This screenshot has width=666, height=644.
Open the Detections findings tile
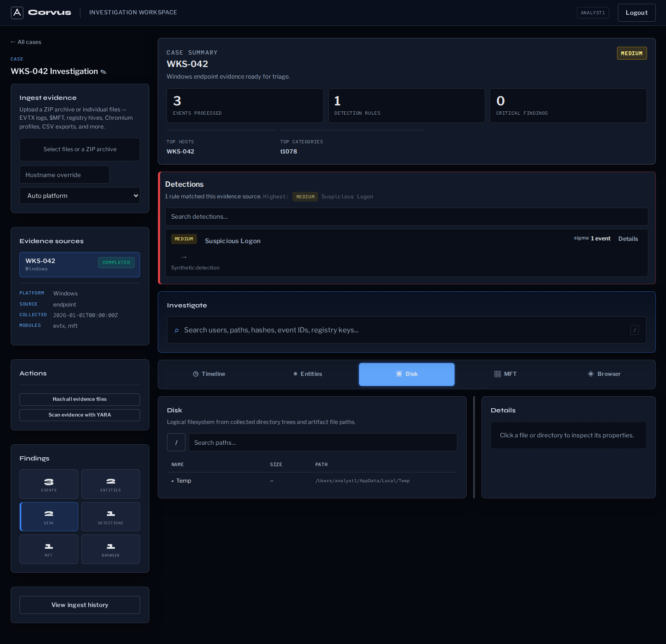111,517
